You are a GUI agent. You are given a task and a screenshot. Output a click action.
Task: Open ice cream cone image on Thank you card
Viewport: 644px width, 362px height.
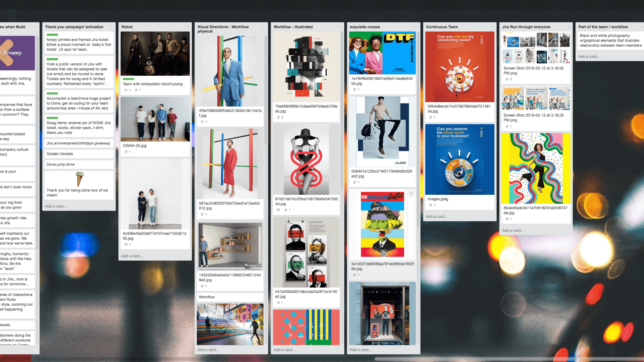point(79,179)
